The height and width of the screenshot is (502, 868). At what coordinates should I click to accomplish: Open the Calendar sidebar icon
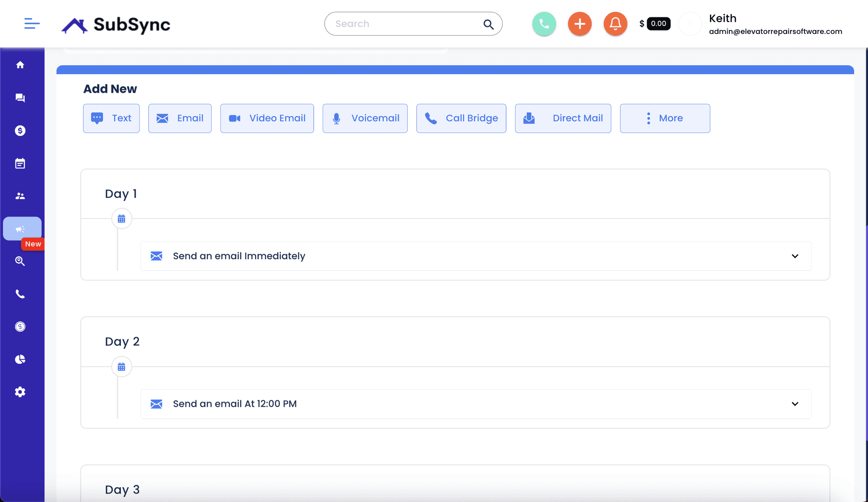coord(20,163)
